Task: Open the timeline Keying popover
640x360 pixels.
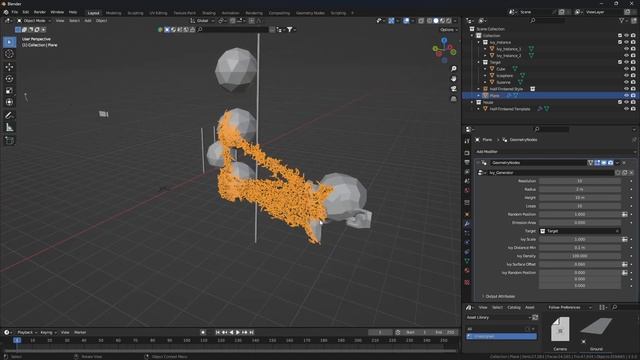Action: [48, 332]
